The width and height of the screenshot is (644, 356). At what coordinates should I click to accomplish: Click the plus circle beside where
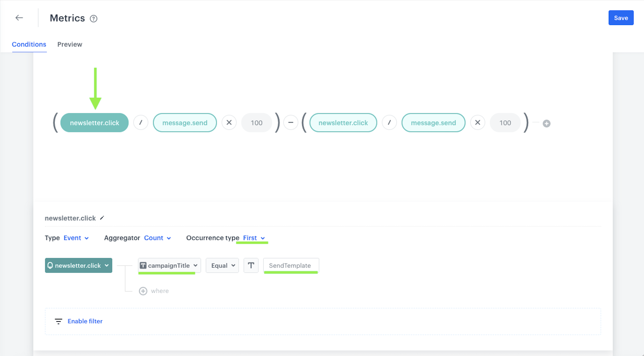143,291
